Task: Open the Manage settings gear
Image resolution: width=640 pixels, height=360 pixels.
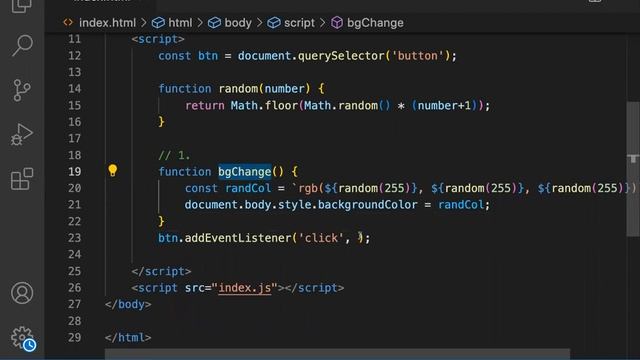Action: [x=22, y=338]
